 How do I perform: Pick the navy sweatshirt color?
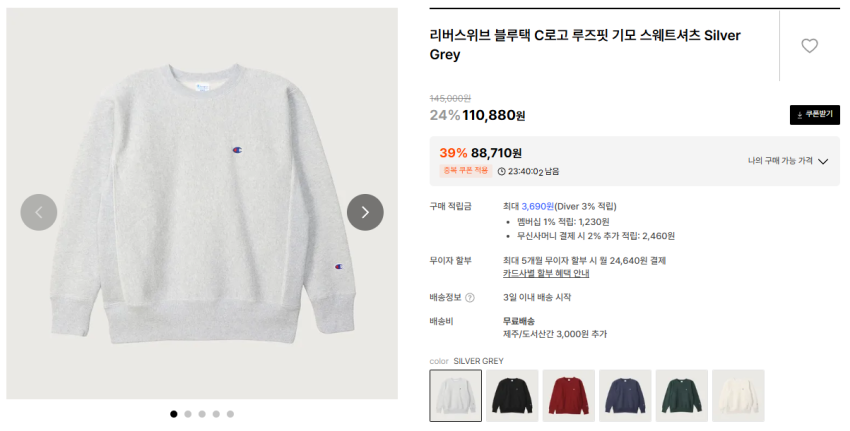click(625, 395)
